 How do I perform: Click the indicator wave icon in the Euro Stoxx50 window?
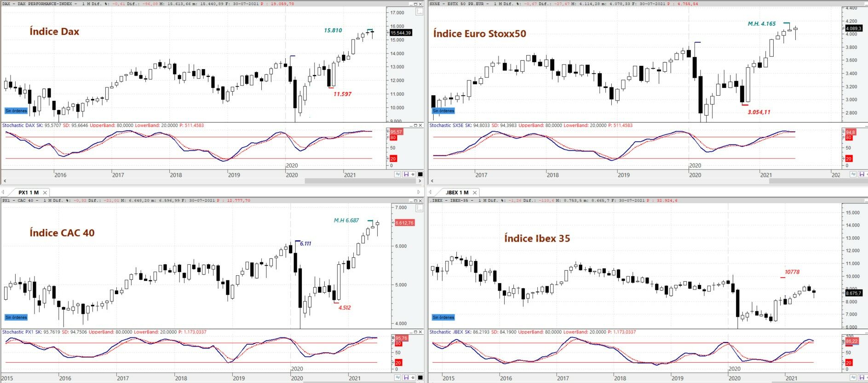pyautogui.click(x=853, y=174)
